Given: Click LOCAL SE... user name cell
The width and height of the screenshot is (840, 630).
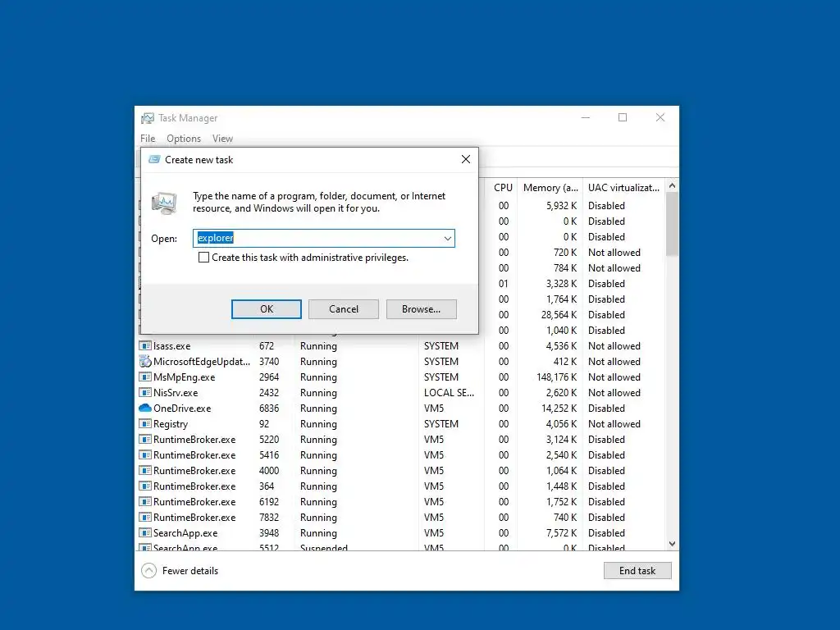Looking at the screenshot, I should [x=449, y=393].
